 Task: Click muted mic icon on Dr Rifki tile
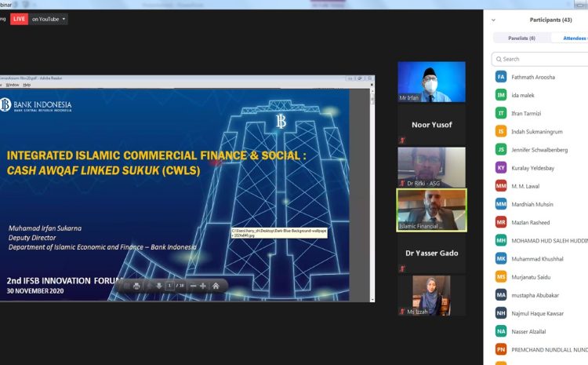coord(402,183)
